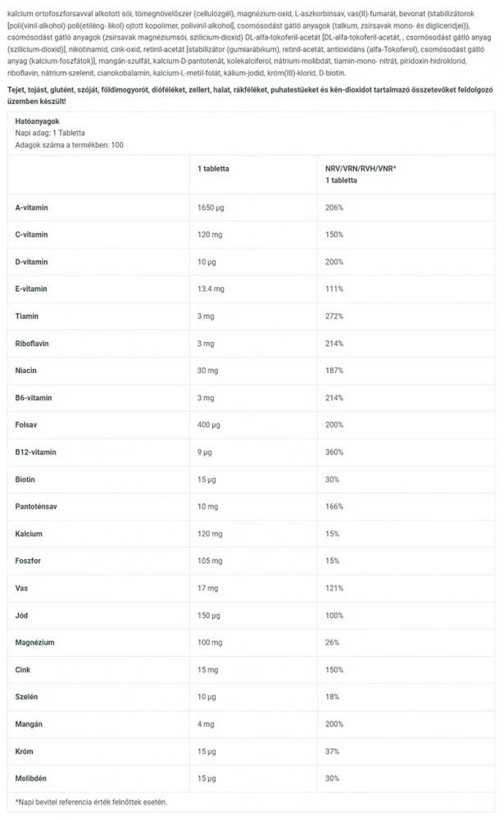504x820 pixels.
Task: Click the Kalcium row label
Action: (29, 534)
